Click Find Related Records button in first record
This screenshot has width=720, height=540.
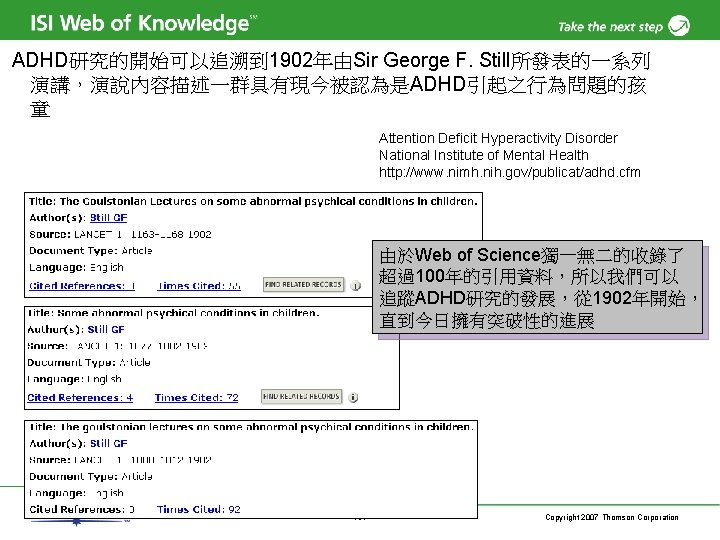click(303, 285)
